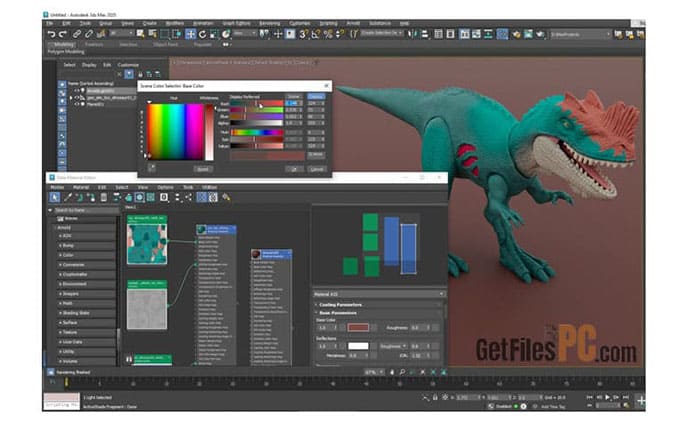Choose the Rectangular Selection Region icon
The image size is (700, 433).
[165, 34]
